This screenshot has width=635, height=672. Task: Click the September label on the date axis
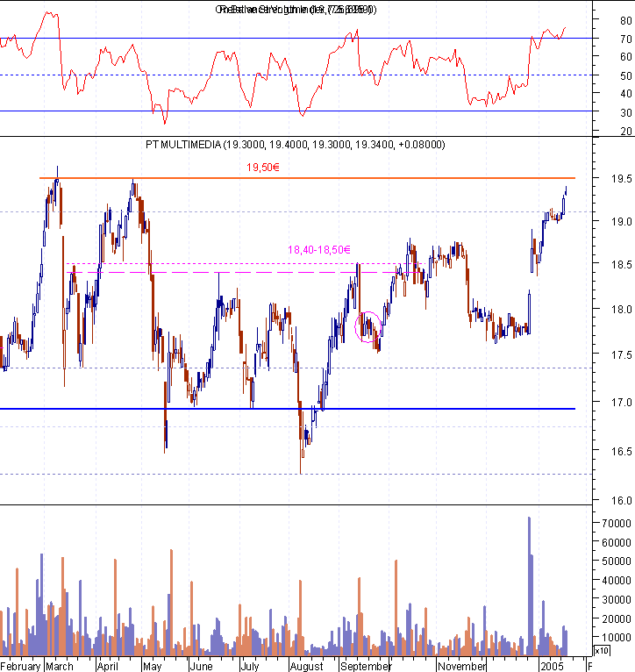click(x=366, y=666)
